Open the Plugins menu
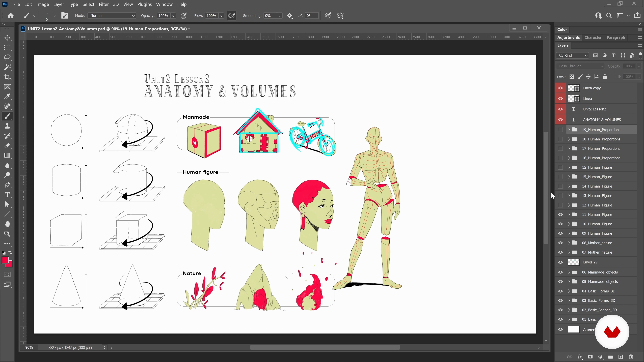This screenshot has width=644, height=362. (144, 4)
